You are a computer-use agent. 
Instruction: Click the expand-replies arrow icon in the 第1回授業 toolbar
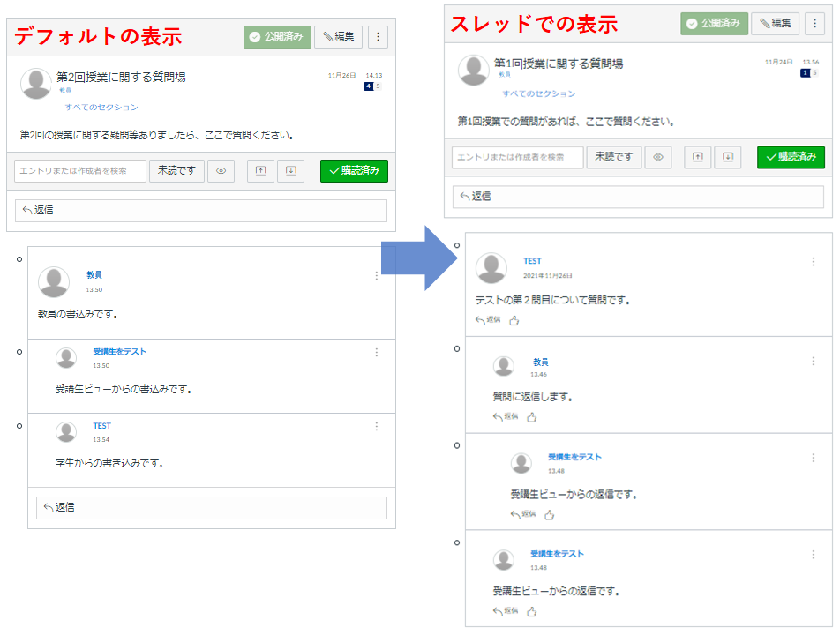click(728, 157)
